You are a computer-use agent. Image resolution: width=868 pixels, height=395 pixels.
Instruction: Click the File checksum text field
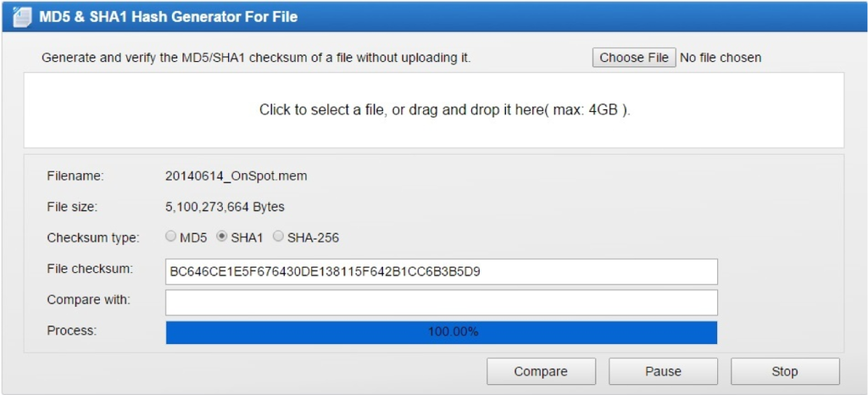(441, 271)
